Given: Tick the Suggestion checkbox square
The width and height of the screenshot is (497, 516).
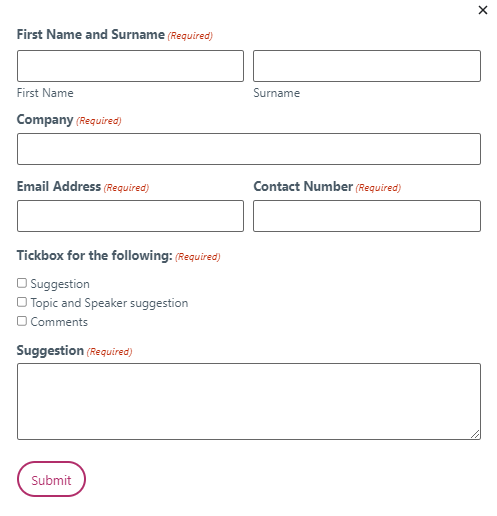Looking at the screenshot, I should pos(22,283).
